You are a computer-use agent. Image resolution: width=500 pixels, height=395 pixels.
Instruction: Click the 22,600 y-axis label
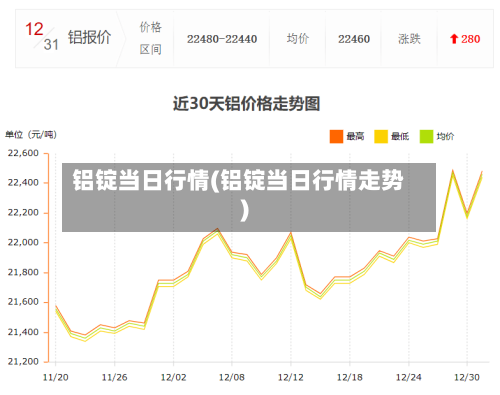[x=23, y=153]
